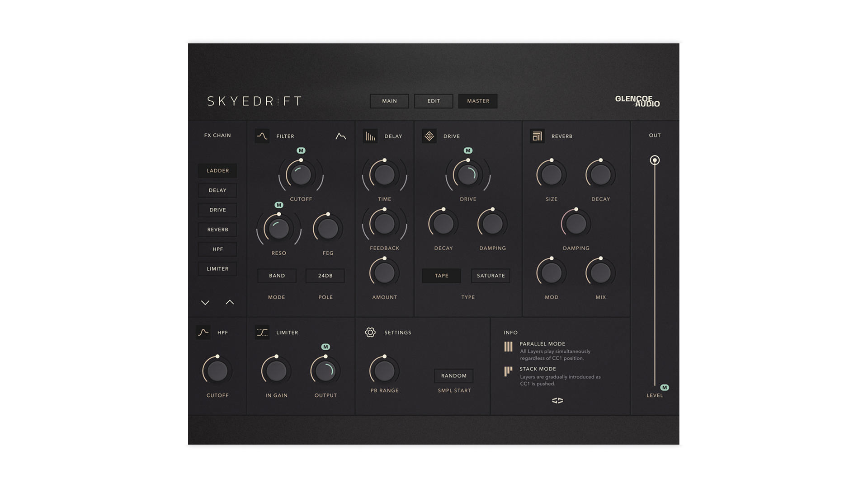Click the limiter In Gain knob
Viewport: 868px width, 488px height.
point(276,371)
